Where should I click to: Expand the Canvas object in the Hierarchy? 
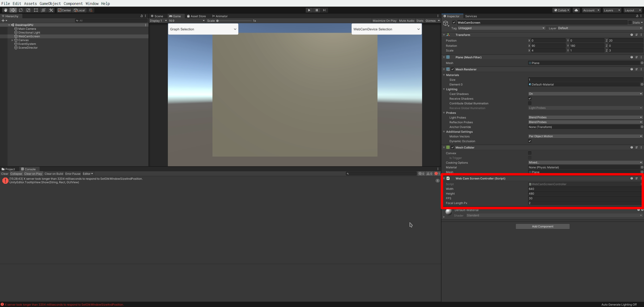tap(12, 40)
